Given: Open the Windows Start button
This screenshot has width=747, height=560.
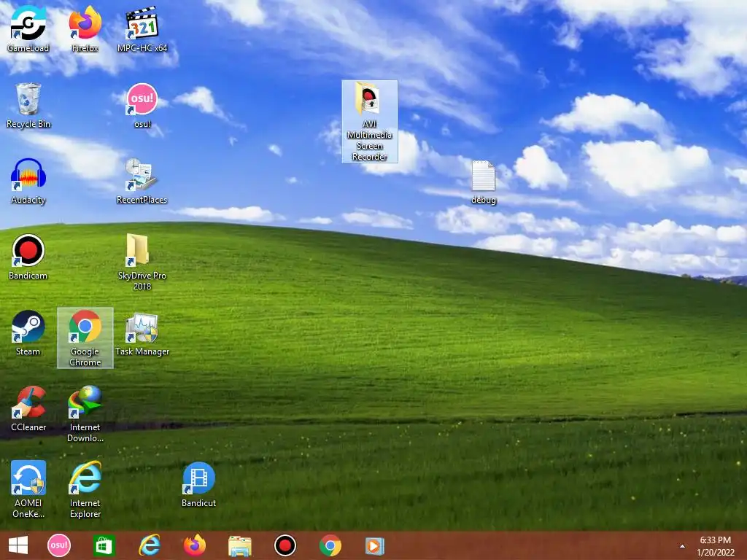Looking at the screenshot, I should (18, 545).
